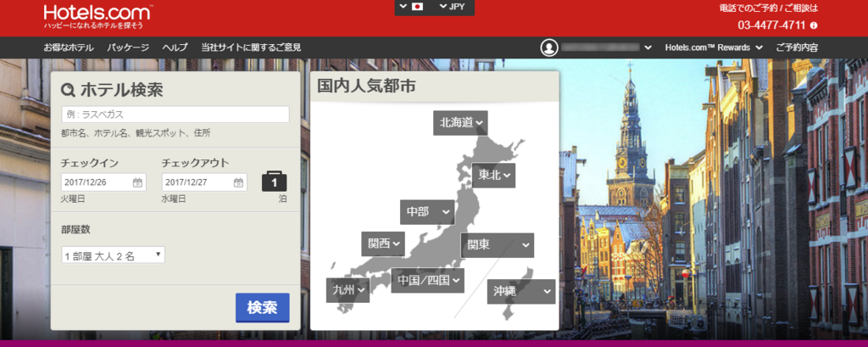
Task: Click the destination search input field
Action: [x=175, y=115]
